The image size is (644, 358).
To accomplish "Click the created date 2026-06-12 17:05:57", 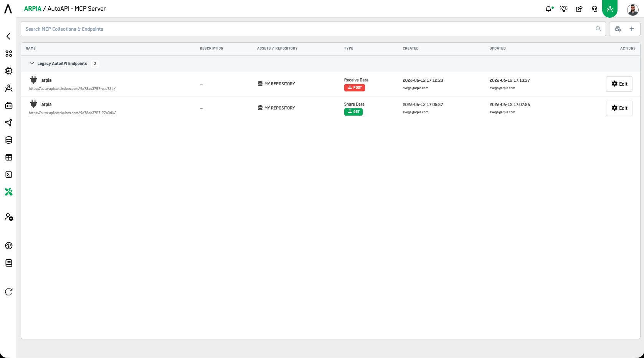I will (x=423, y=104).
